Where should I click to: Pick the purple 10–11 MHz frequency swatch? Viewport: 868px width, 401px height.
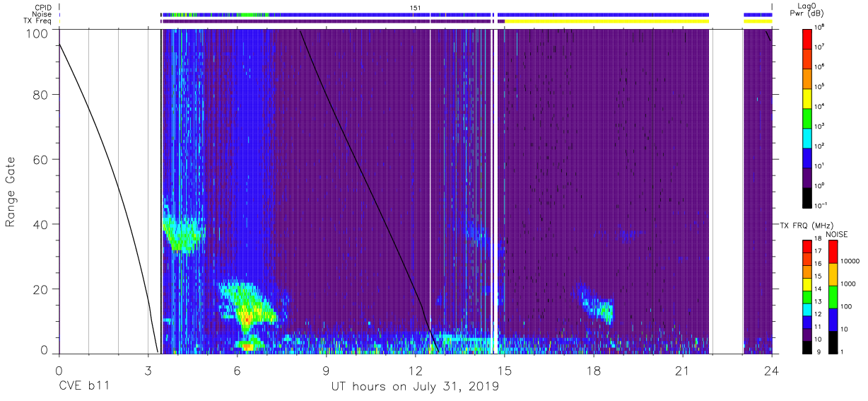(807, 334)
